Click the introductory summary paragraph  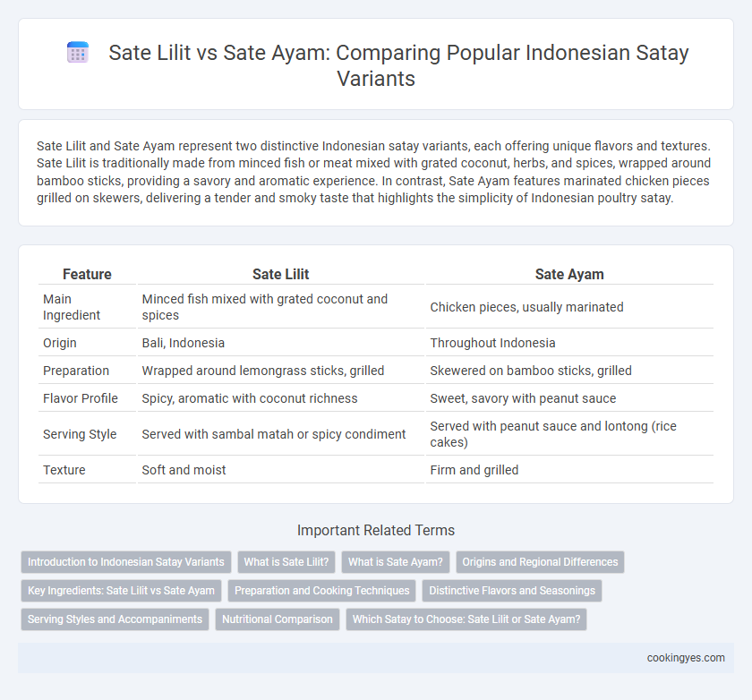point(374,172)
